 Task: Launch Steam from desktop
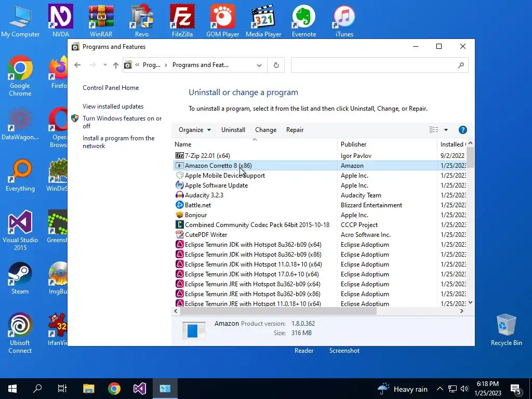click(x=20, y=278)
